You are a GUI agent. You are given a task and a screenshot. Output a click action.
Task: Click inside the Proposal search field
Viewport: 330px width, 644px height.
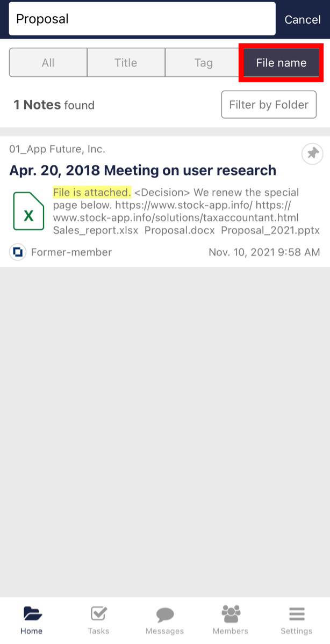click(x=142, y=19)
